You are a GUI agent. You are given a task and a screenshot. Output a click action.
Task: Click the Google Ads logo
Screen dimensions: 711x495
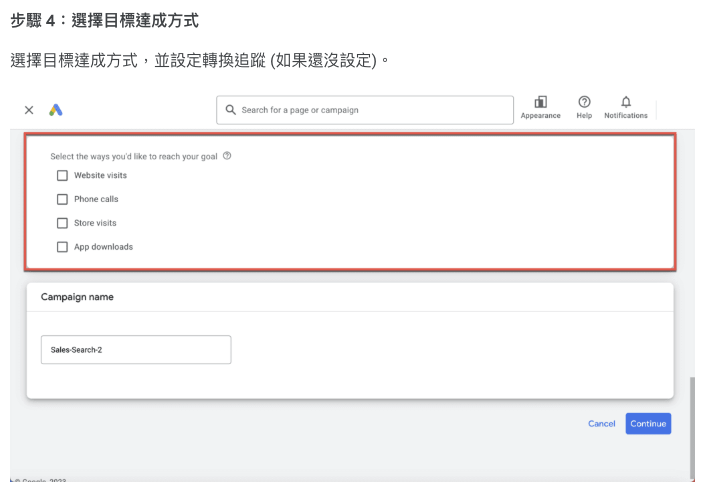[56, 110]
